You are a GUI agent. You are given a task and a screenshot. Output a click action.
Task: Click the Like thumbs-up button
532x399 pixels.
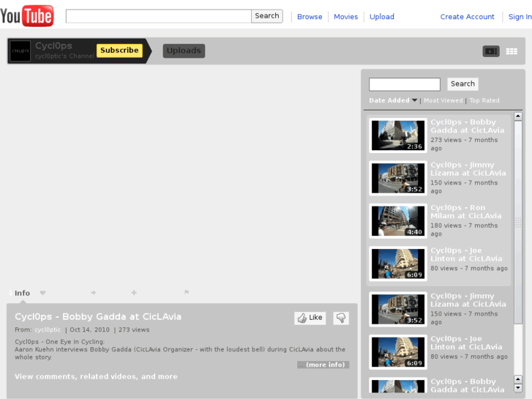click(310, 318)
